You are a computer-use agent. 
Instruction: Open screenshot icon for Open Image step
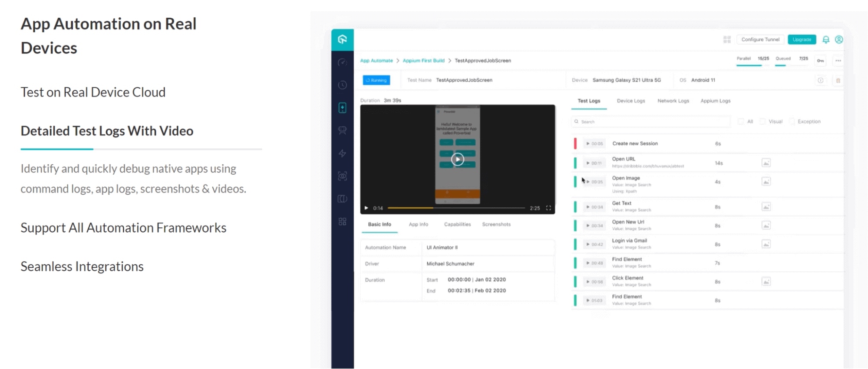[766, 182]
